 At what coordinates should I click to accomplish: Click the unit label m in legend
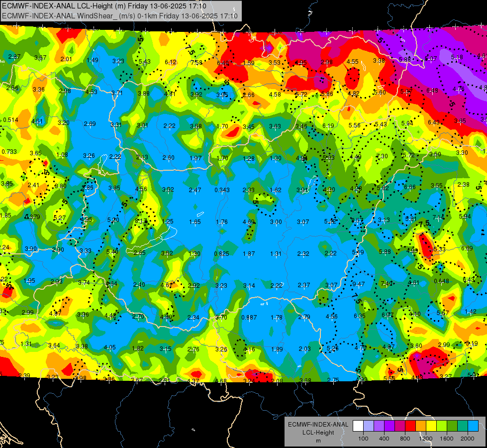(x=318, y=441)
